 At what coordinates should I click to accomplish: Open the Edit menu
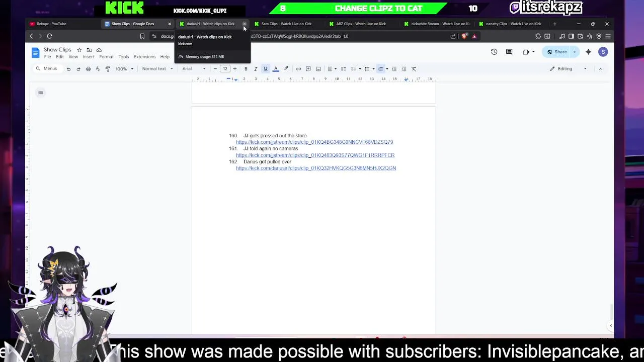[x=60, y=57]
